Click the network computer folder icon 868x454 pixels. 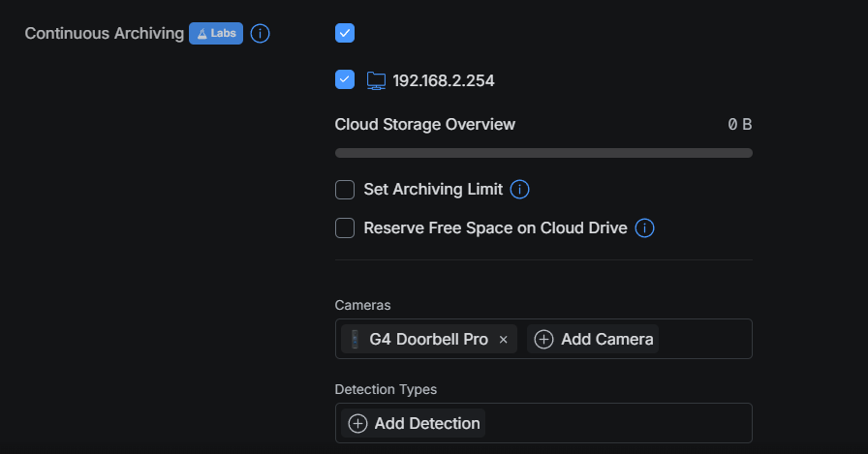(376, 80)
